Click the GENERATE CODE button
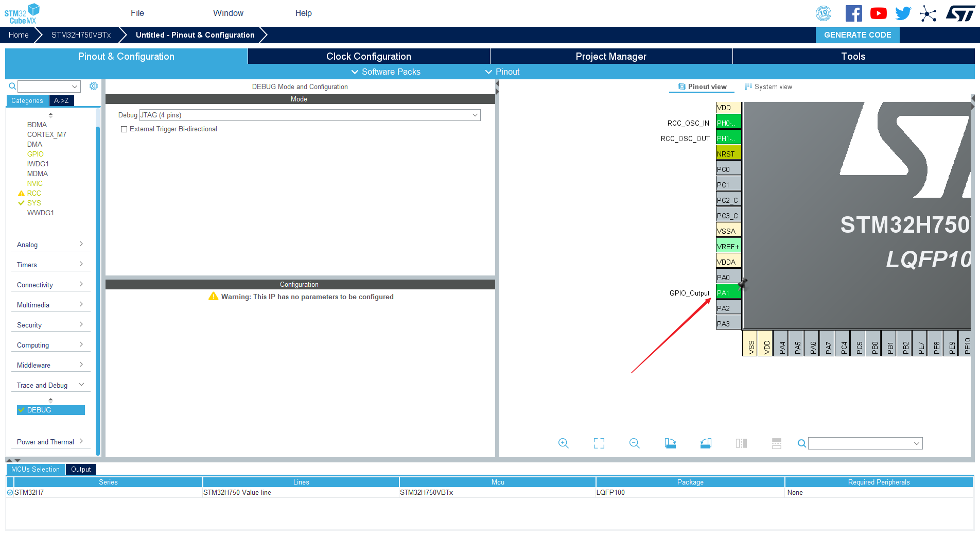This screenshot has width=980, height=536. 857,35
